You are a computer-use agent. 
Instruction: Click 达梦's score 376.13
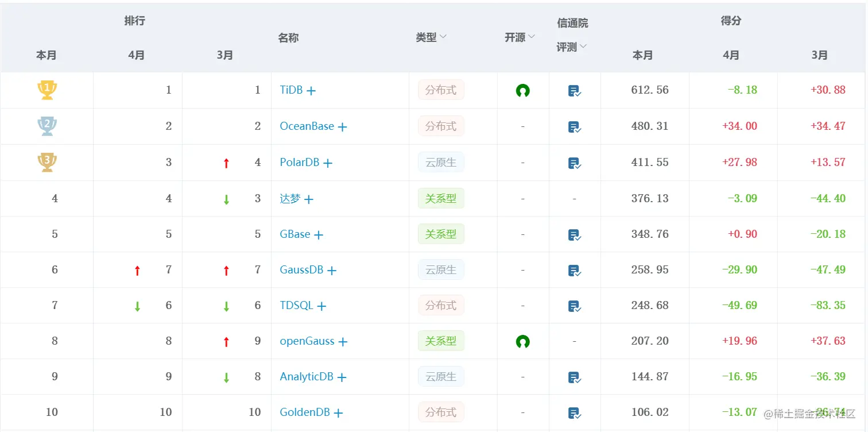[x=650, y=198]
